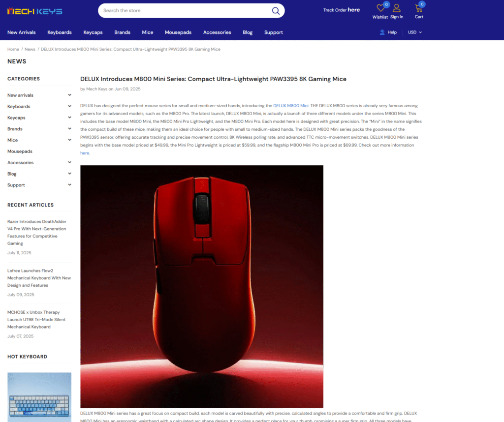Expand Mice category chevron in sidebar

(69, 140)
